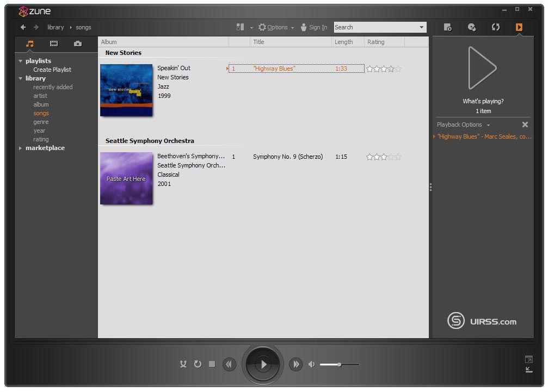The image size is (548, 392).
Task: Open the genre library view
Action: pos(41,122)
